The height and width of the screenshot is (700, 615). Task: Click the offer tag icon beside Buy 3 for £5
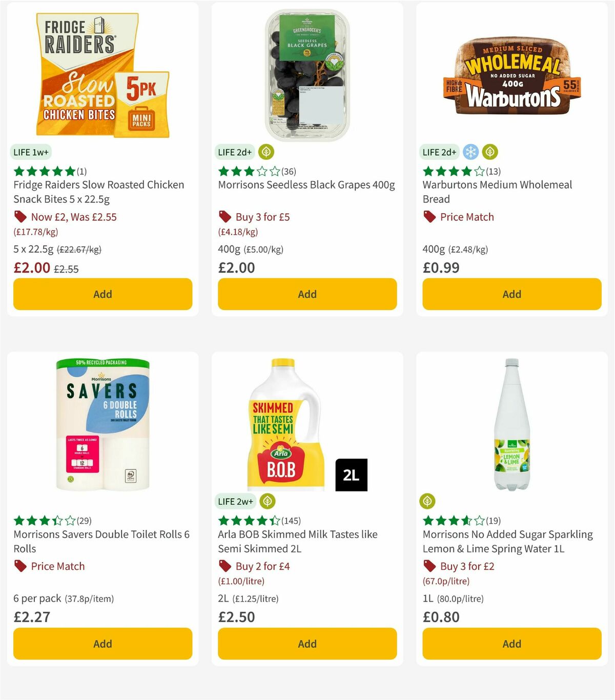(x=224, y=217)
